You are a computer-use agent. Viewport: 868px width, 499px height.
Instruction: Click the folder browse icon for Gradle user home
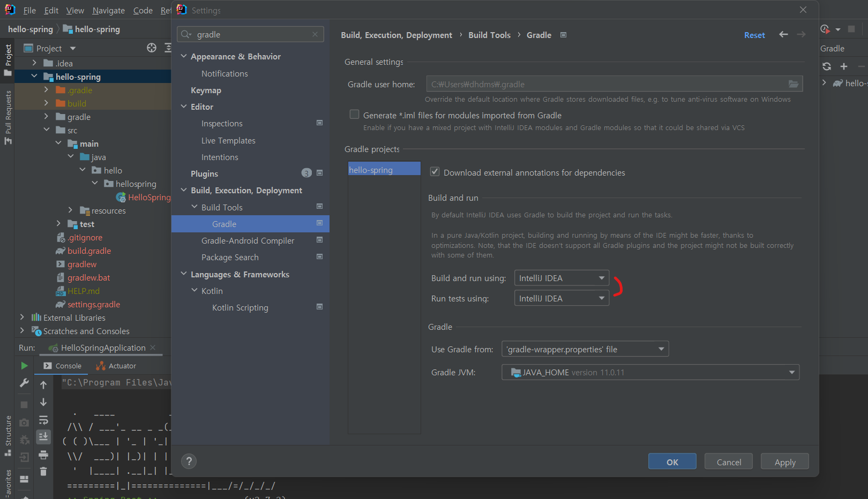pos(794,84)
